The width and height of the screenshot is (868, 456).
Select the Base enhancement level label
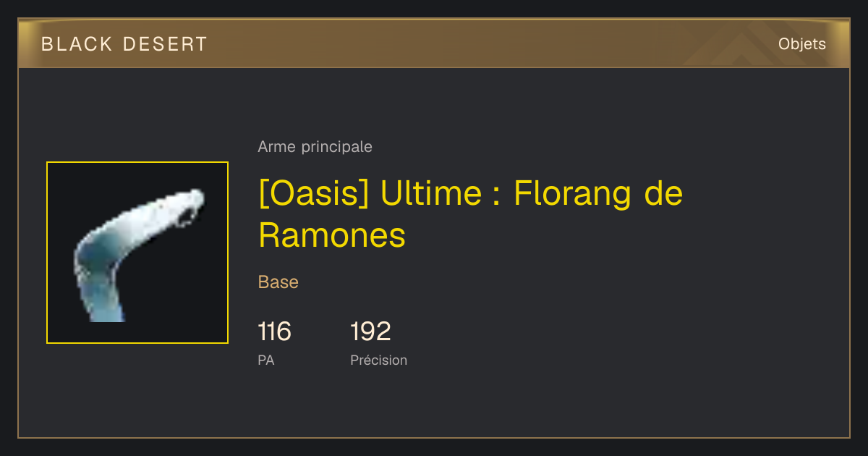278,282
